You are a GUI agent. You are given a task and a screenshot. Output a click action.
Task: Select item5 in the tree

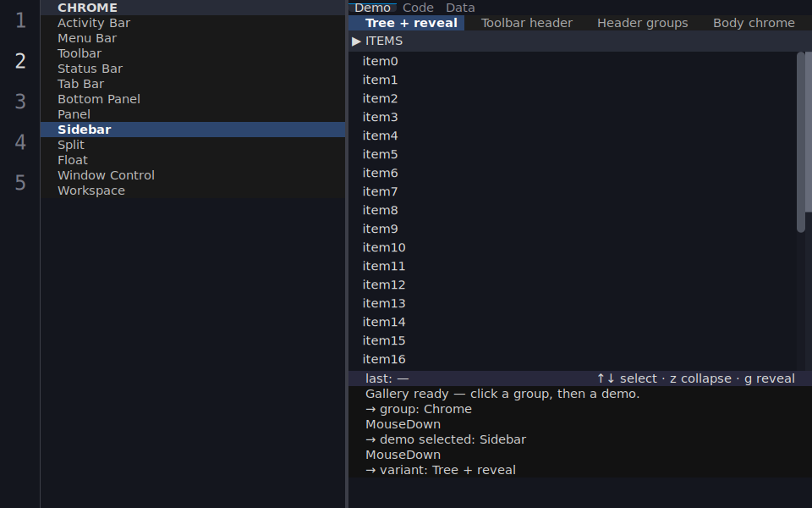(x=573, y=154)
